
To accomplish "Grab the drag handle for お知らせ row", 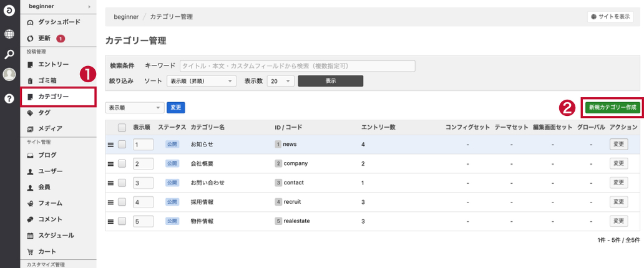I will click(x=110, y=145).
